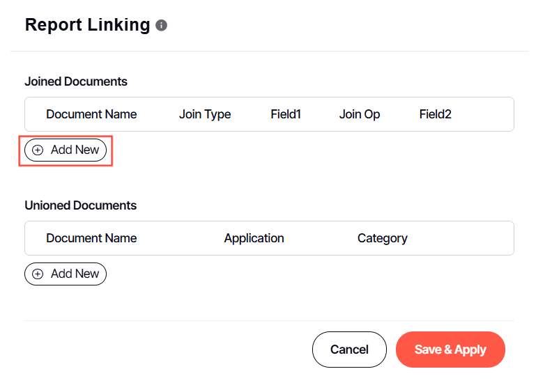Select the Application column header
This screenshot has width=552, height=392.
pyautogui.click(x=254, y=238)
